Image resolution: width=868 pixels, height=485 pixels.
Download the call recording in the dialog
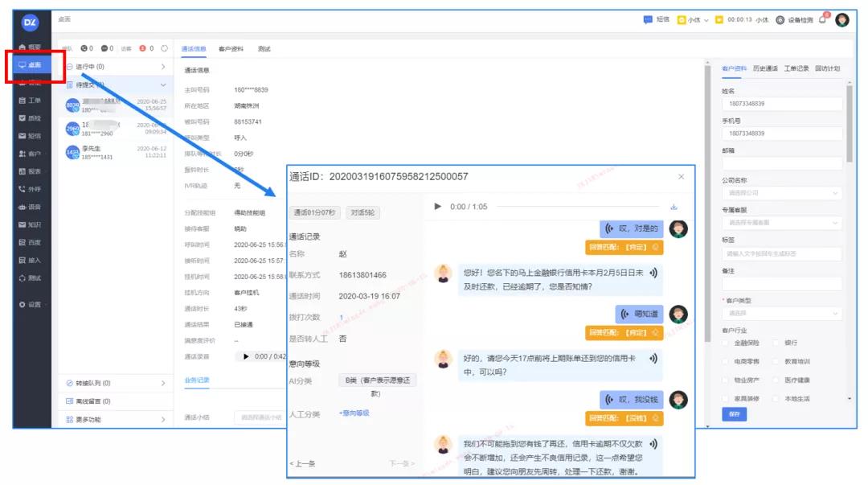click(x=674, y=207)
